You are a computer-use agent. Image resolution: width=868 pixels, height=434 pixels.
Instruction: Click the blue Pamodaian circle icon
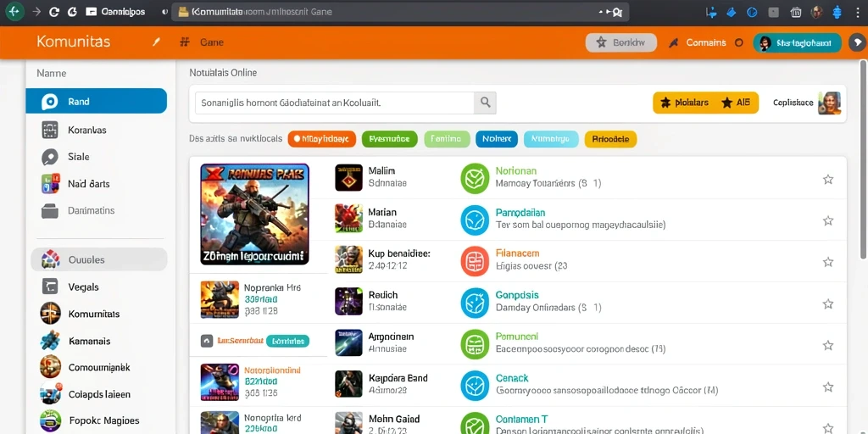click(475, 220)
